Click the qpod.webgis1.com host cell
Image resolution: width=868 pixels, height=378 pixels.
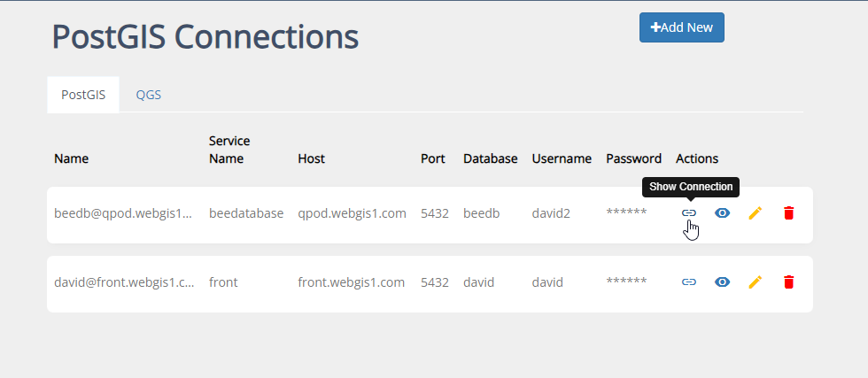pos(352,213)
